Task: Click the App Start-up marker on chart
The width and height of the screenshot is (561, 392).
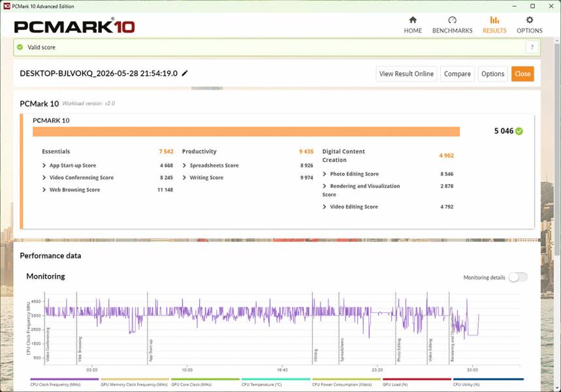Action: click(151, 350)
